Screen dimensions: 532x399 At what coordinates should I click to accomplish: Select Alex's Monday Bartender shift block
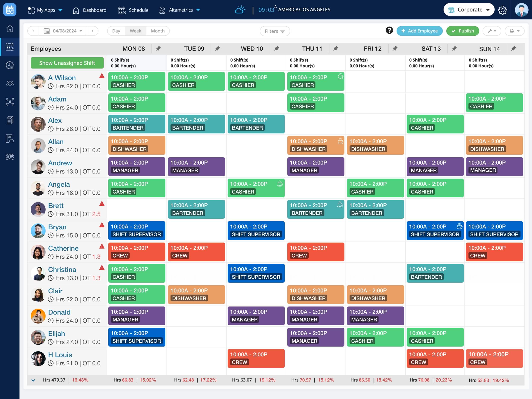(x=137, y=124)
